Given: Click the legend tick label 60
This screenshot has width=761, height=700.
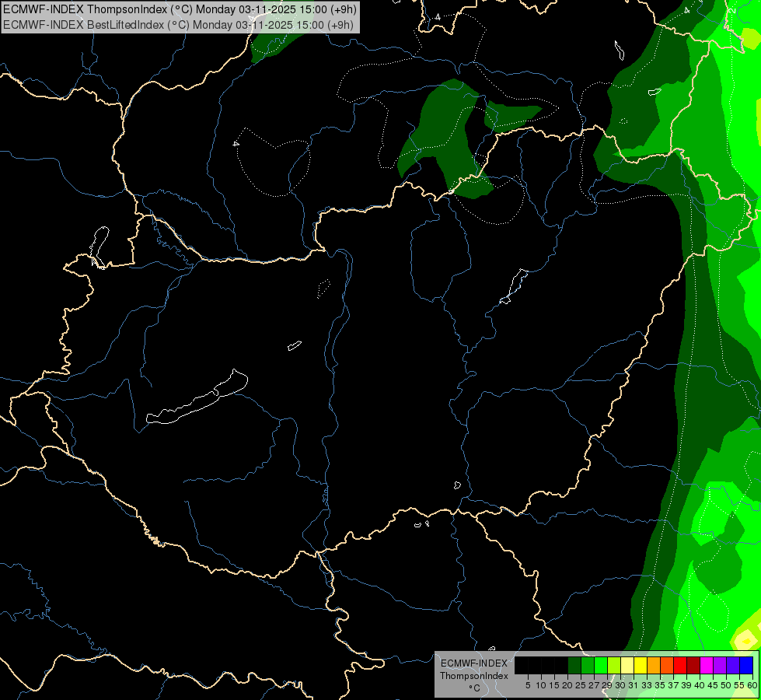Looking at the screenshot, I should [752, 685].
